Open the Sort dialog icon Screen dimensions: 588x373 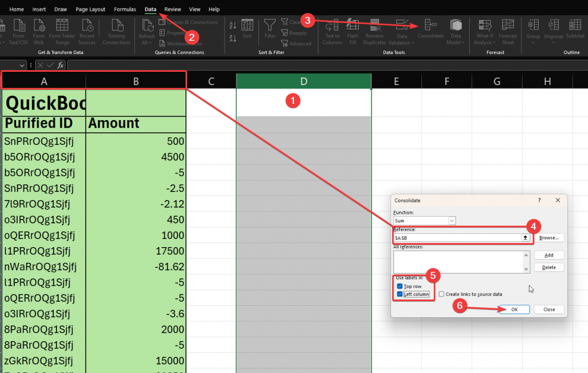247,29
